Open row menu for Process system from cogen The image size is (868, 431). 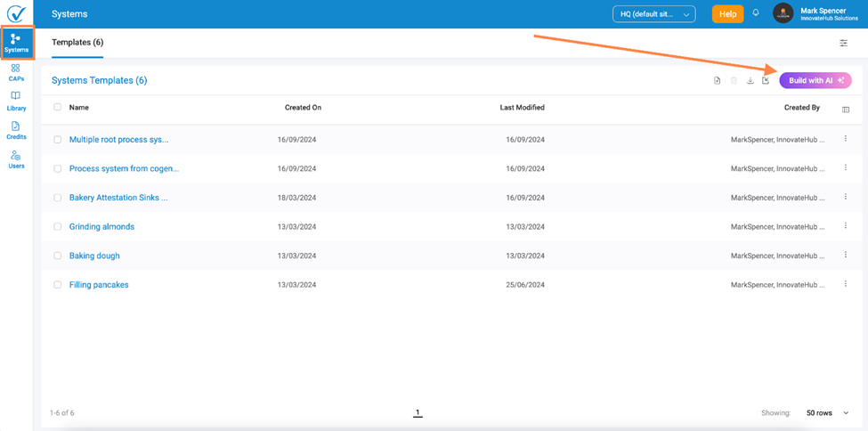pyautogui.click(x=846, y=167)
